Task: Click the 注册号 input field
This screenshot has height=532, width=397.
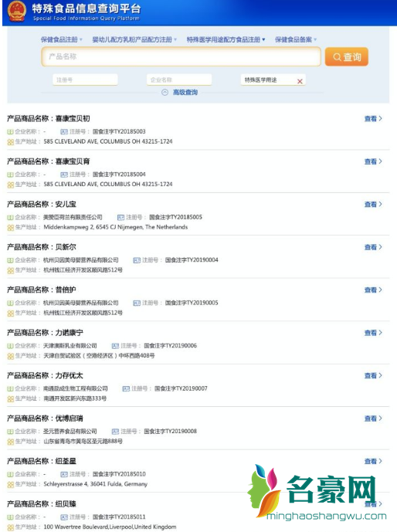Action: [x=85, y=80]
